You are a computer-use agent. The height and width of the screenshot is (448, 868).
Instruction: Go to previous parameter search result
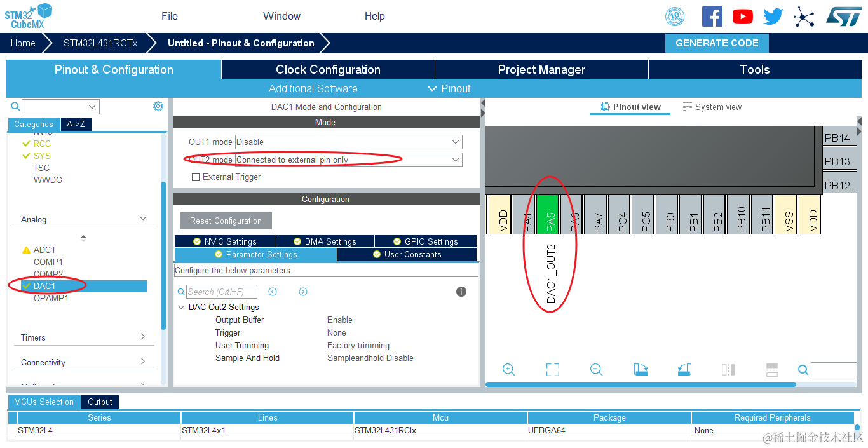273,292
